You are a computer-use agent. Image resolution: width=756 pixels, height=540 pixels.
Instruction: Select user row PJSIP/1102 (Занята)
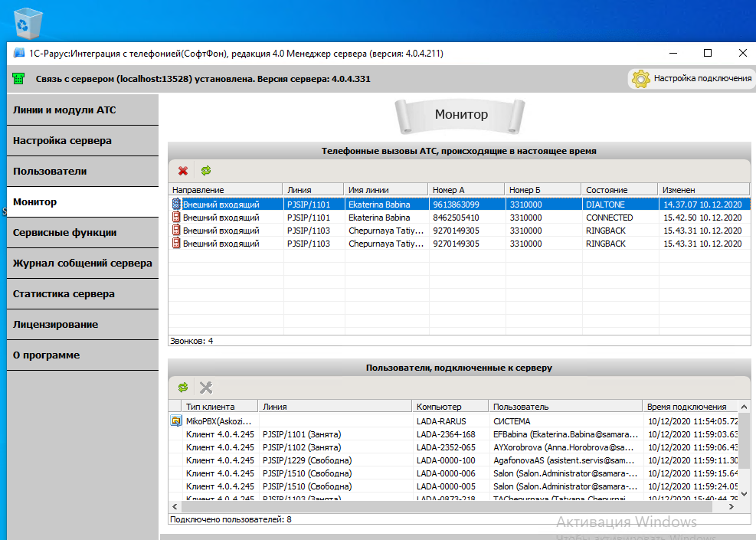pos(453,447)
